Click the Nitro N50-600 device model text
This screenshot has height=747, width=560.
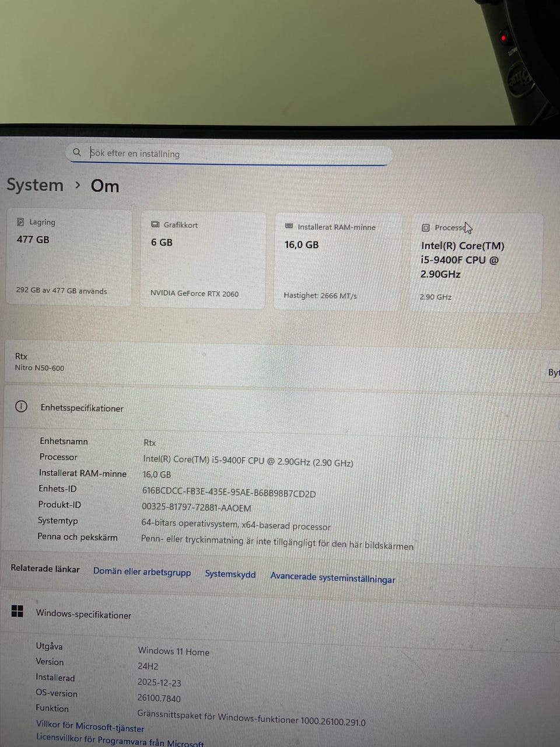[40, 368]
